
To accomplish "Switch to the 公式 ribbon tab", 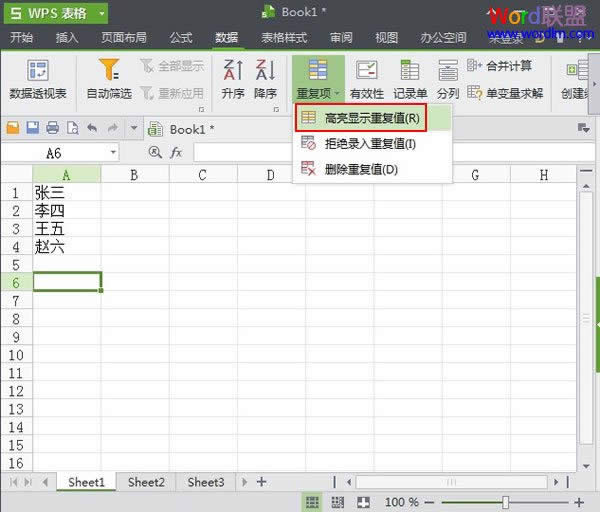I will tap(181, 38).
